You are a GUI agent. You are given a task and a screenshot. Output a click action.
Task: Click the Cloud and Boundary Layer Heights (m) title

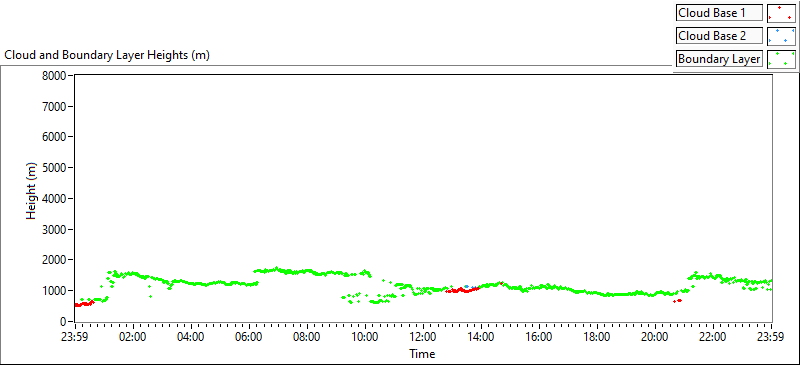[107, 56]
